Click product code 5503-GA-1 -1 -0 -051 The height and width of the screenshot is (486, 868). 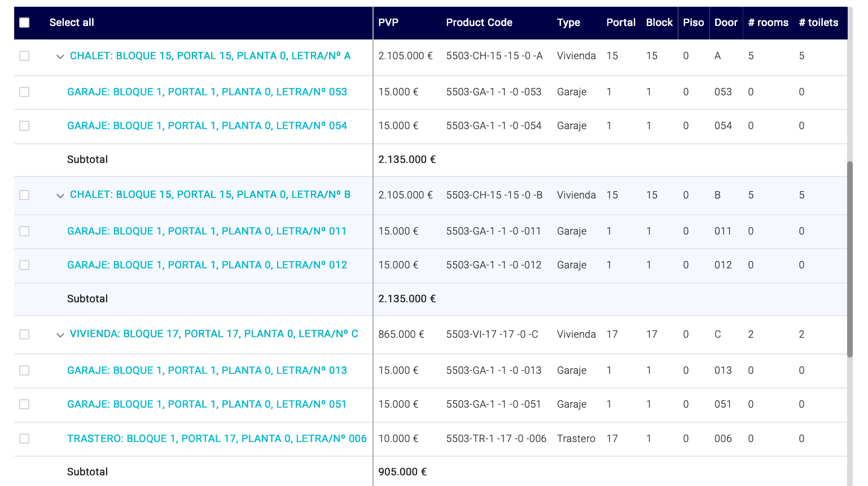coord(493,404)
